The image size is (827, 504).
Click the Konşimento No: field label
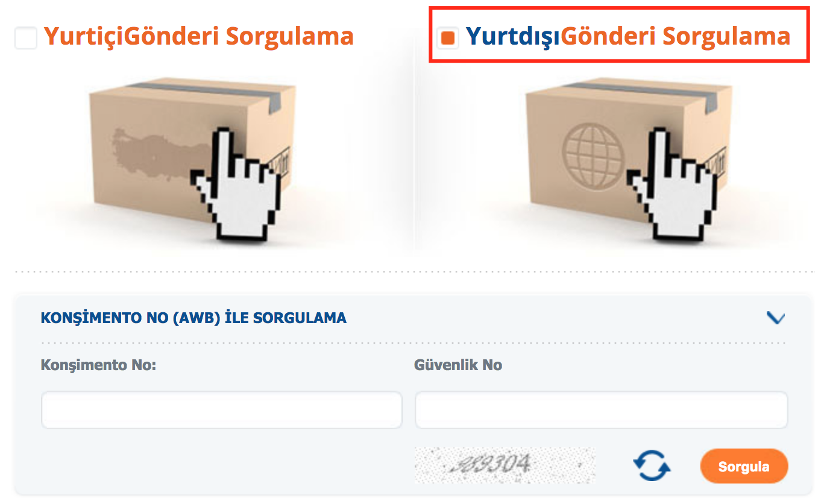[x=98, y=365]
